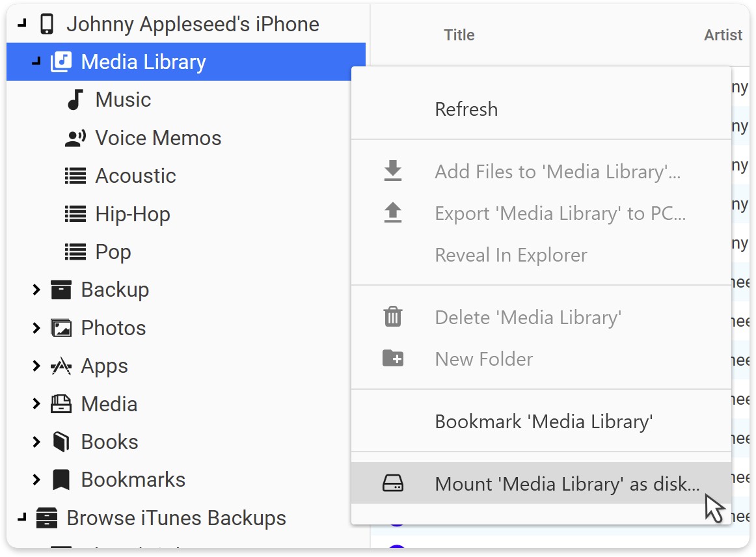756x557 pixels.
Task: Select Bookmark 'Media Library' menu entry
Action: tap(543, 422)
